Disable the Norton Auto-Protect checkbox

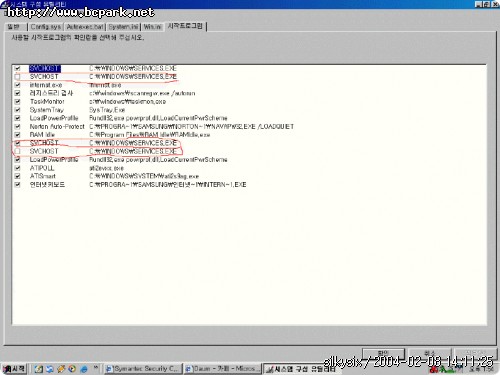(17, 127)
